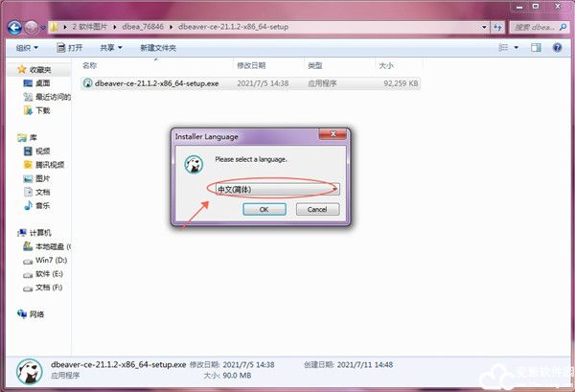
Task: Click the blue Help question mark icon
Action: point(557,48)
